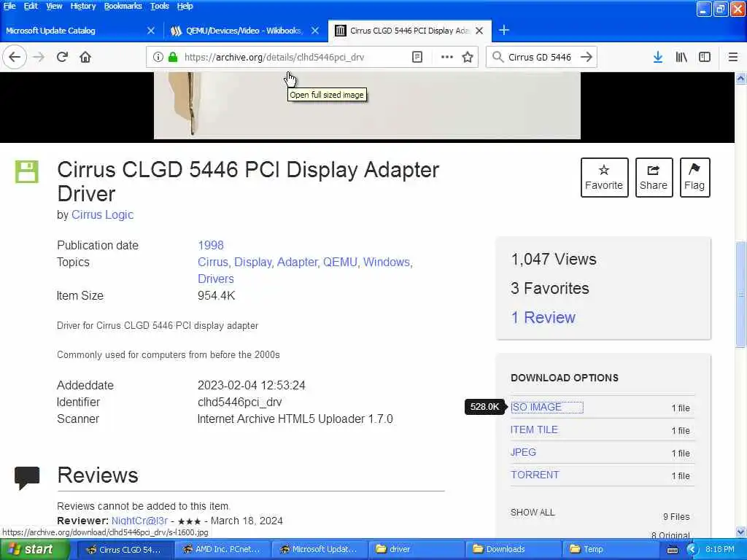Go back to the previous page
The height and width of the screenshot is (560, 747).
tap(15, 57)
